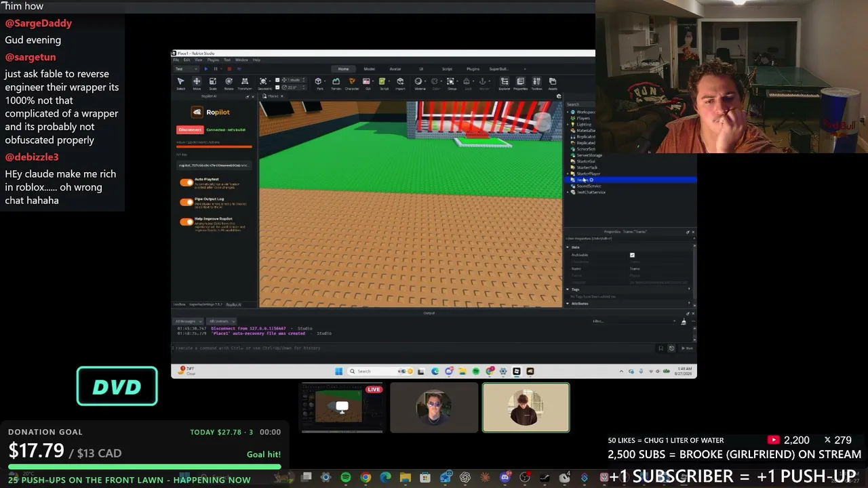Open the All Messages filter dropdown

click(x=187, y=321)
